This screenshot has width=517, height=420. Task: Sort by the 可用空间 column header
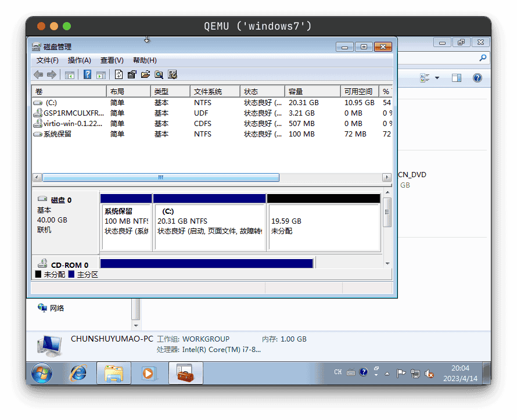pos(360,91)
